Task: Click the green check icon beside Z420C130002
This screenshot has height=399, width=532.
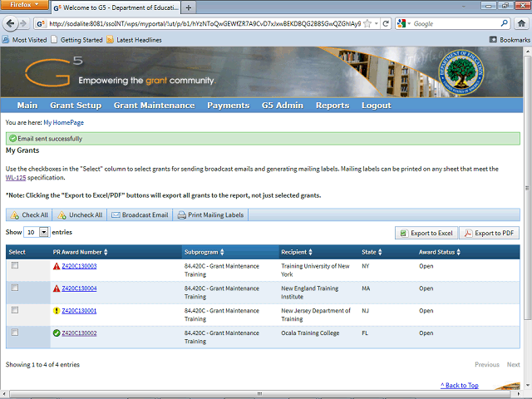Action: 57,333
